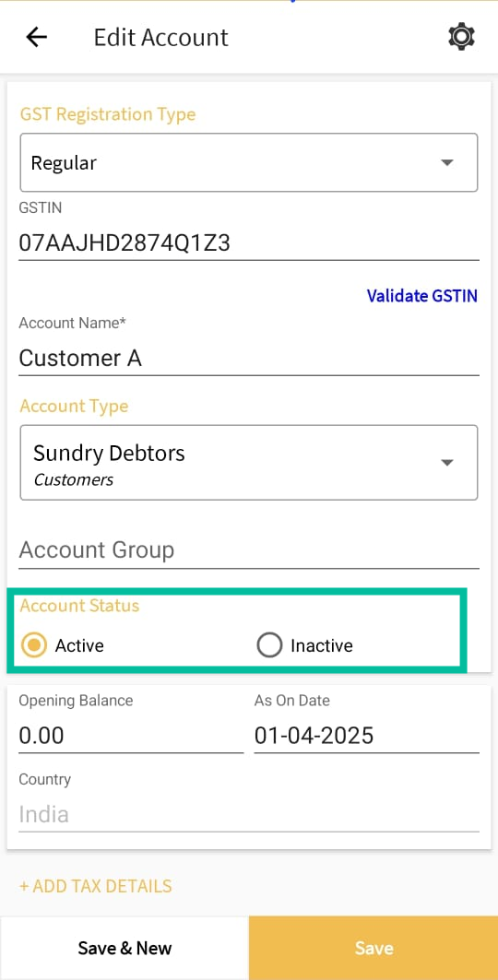Screen dimensions: 498x980
Task: Open the GST Registration Type dropdown arrow
Action: [x=446, y=162]
